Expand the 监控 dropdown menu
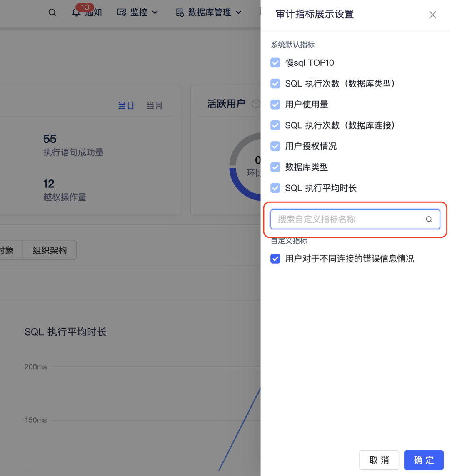 (x=155, y=12)
